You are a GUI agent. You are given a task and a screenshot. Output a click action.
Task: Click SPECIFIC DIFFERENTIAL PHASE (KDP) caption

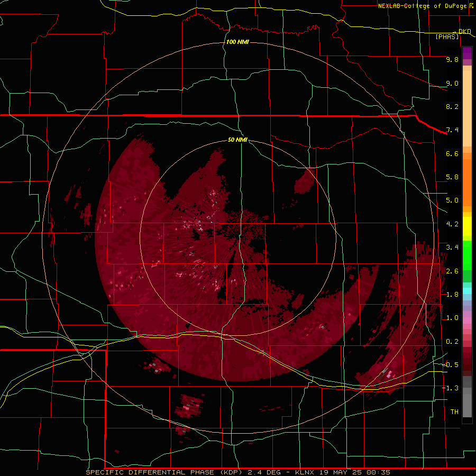[x=164, y=472]
